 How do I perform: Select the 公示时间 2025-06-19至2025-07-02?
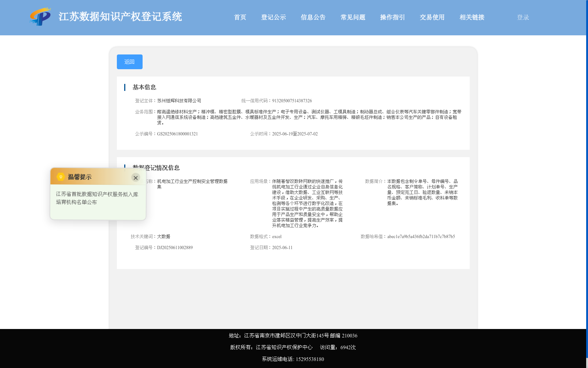coord(295,134)
